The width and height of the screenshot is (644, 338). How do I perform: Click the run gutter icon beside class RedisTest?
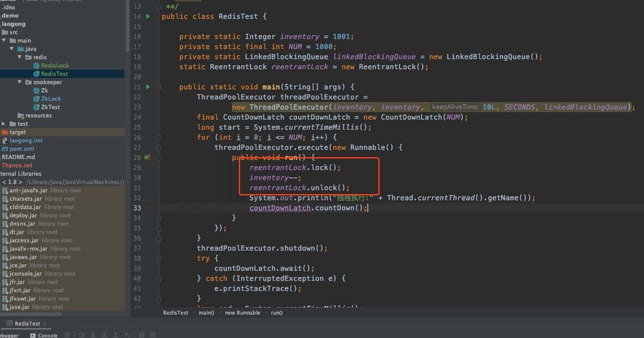click(148, 17)
